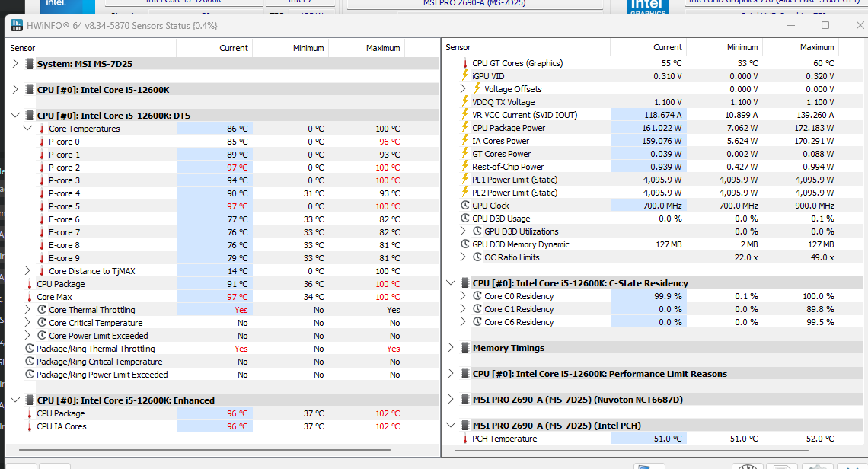Select the IA Cores Power row

(654, 141)
